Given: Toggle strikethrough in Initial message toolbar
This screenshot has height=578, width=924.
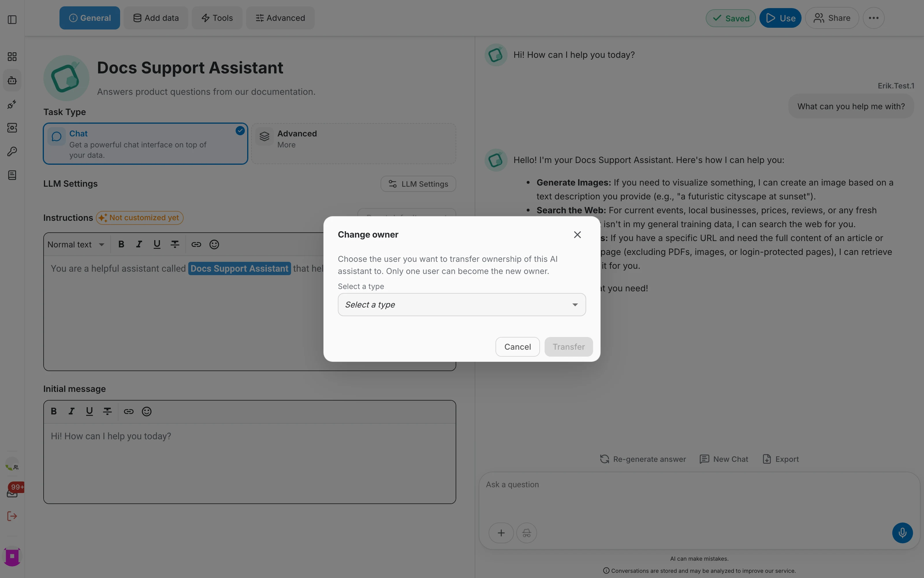Looking at the screenshot, I should [x=107, y=412].
